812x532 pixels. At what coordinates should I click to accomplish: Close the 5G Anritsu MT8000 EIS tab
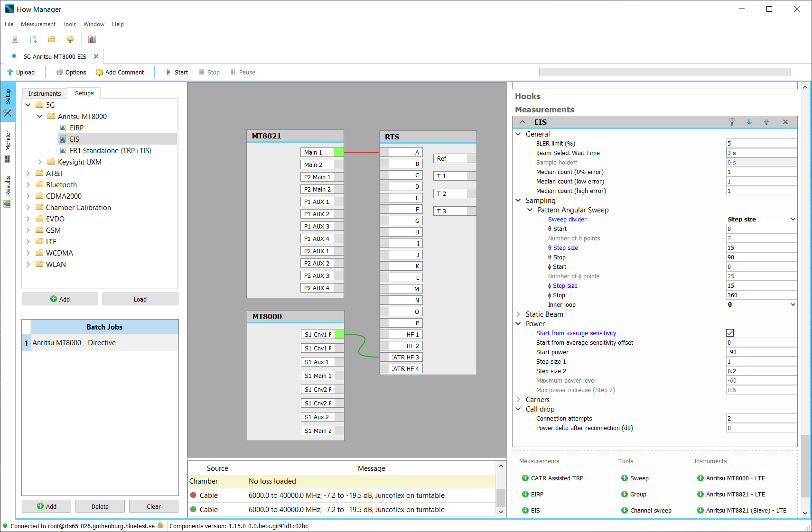pos(96,56)
